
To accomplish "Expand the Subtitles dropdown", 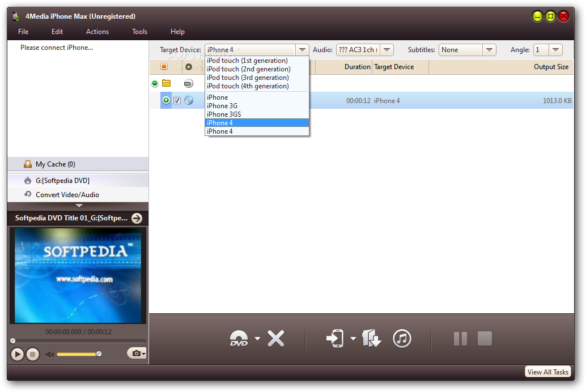I will [x=489, y=50].
